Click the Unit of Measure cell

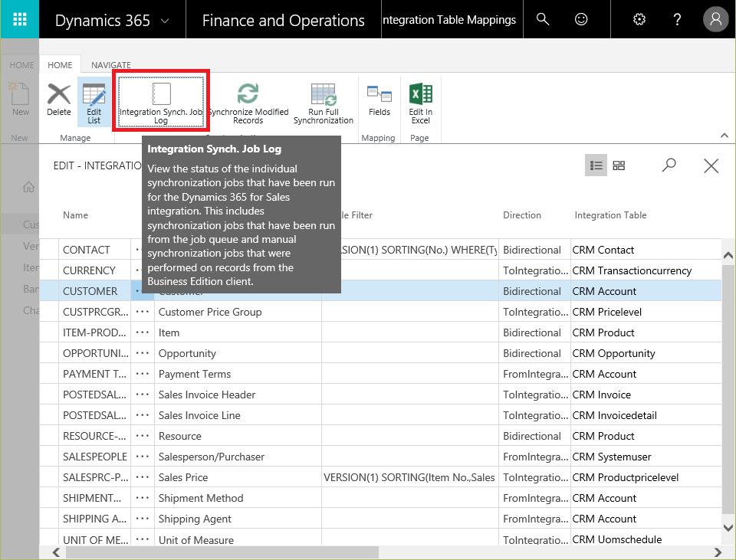238,539
